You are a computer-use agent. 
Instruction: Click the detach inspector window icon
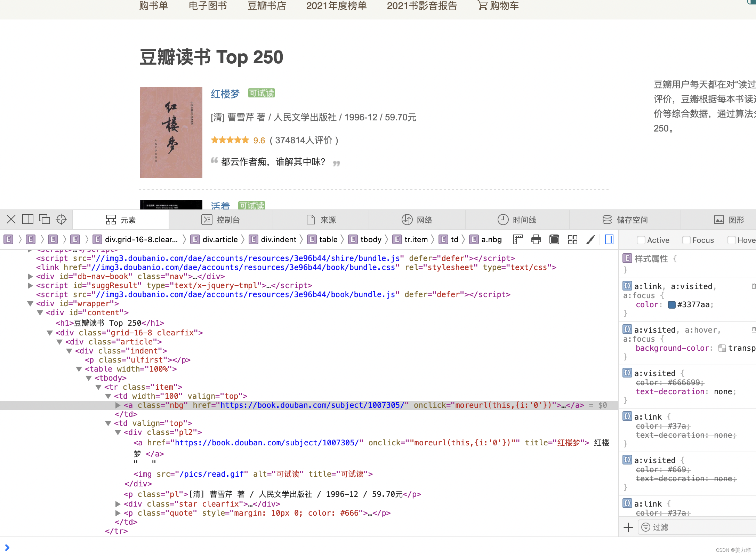click(x=45, y=219)
